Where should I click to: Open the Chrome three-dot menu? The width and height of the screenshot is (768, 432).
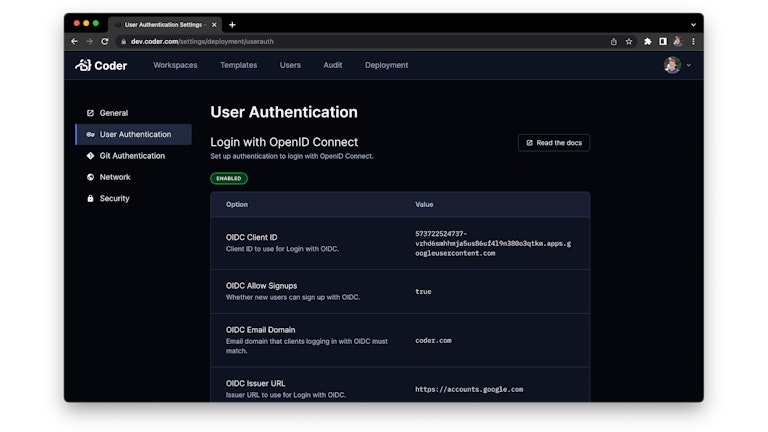tap(693, 41)
